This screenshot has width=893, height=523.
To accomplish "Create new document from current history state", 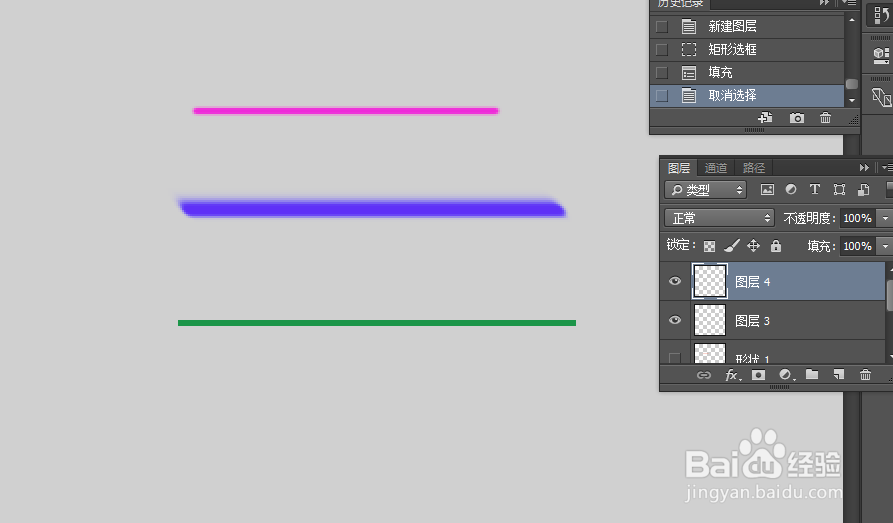I will click(x=765, y=117).
